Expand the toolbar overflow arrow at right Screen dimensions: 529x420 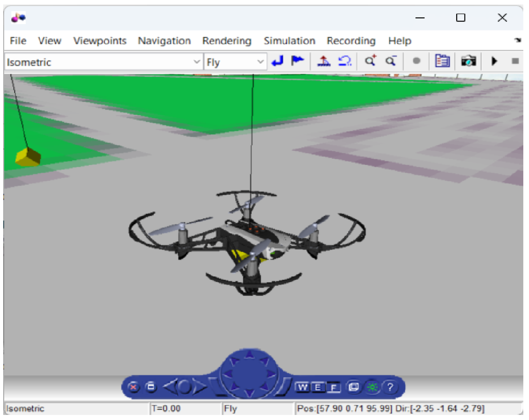(518, 40)
